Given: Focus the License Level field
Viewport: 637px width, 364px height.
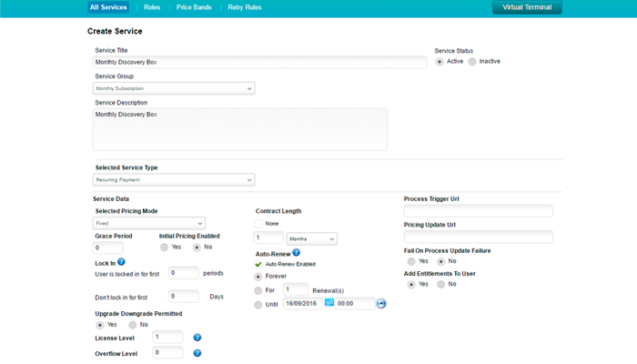Looking at the screenshot, I should 167,338.
